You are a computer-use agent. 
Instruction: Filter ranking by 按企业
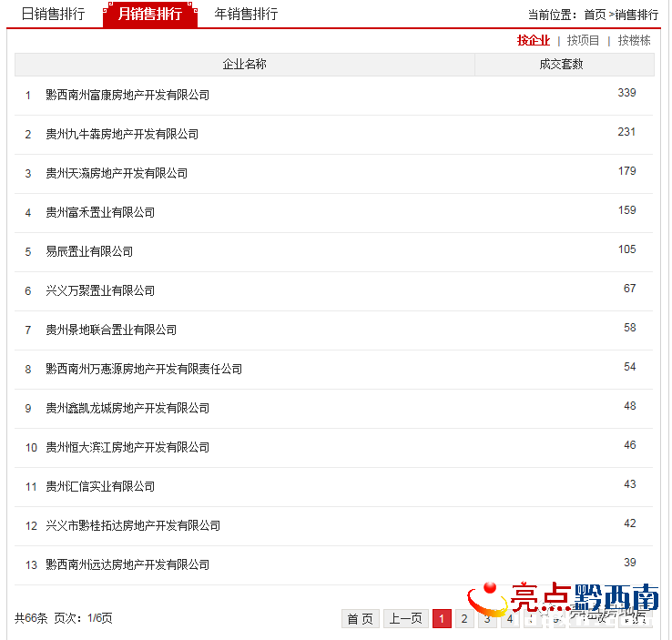pos(534,40)
